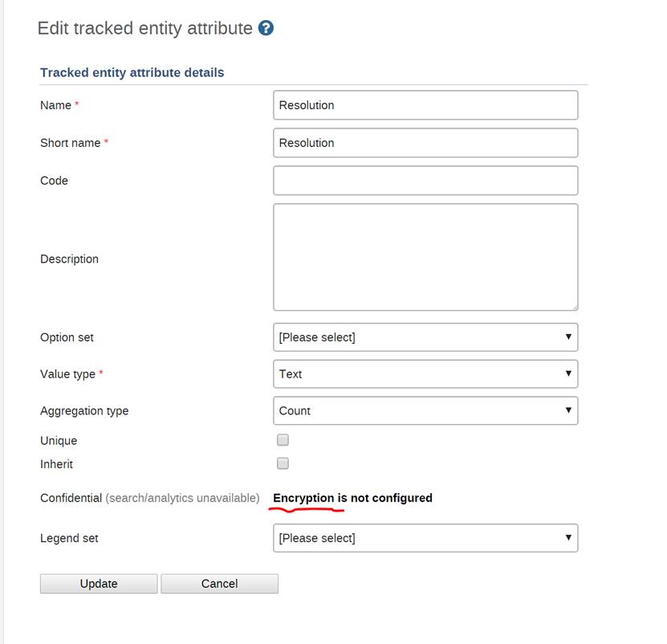The width and height of the screenshot is (667, 644).
Task: Expand the Value type dropdown
Action: (425, 374)
